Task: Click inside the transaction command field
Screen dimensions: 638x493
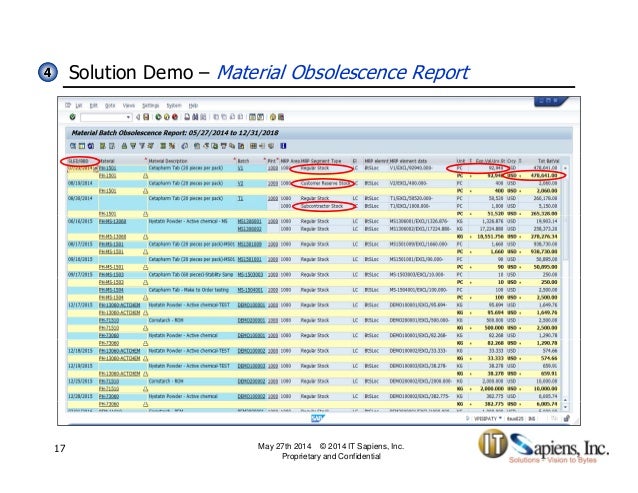Action: click(x=103, y=117)
